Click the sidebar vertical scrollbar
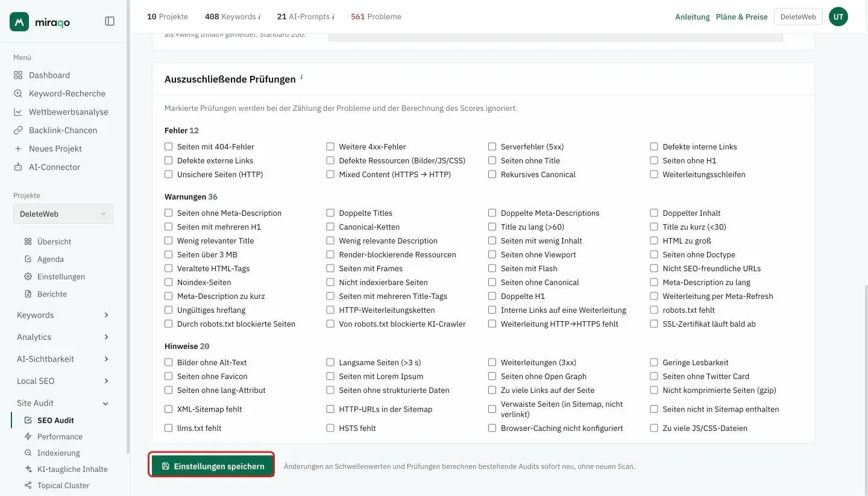 [x=127, y=227]
